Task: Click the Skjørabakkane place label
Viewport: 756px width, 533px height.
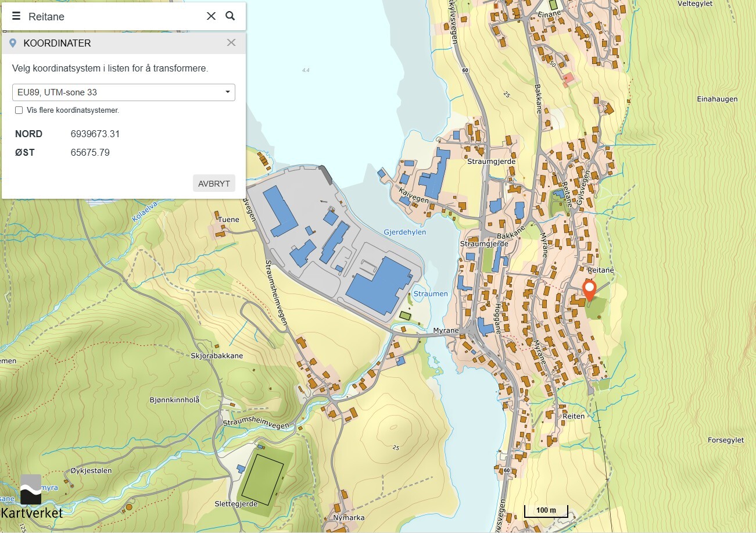Action: pos(217,356)
